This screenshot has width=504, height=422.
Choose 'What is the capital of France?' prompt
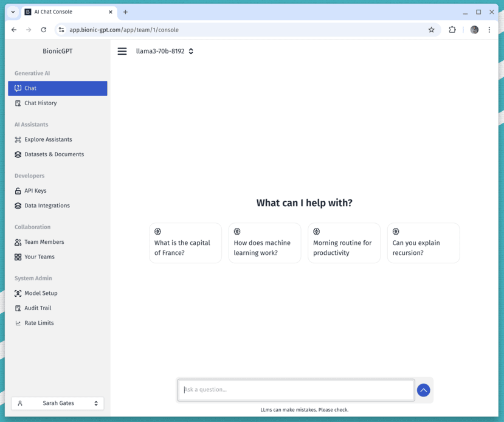pyautogui.click(x=185, y=243)
